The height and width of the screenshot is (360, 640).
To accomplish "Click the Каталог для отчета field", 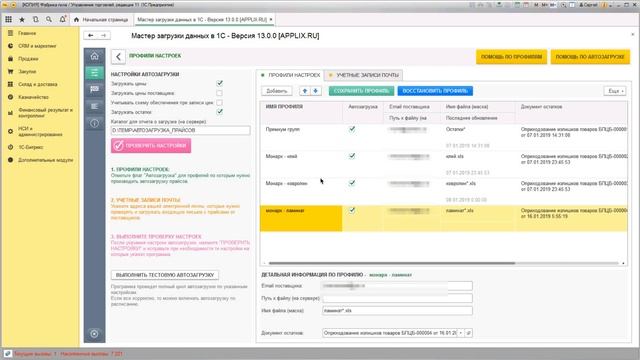I will (180, 130).
